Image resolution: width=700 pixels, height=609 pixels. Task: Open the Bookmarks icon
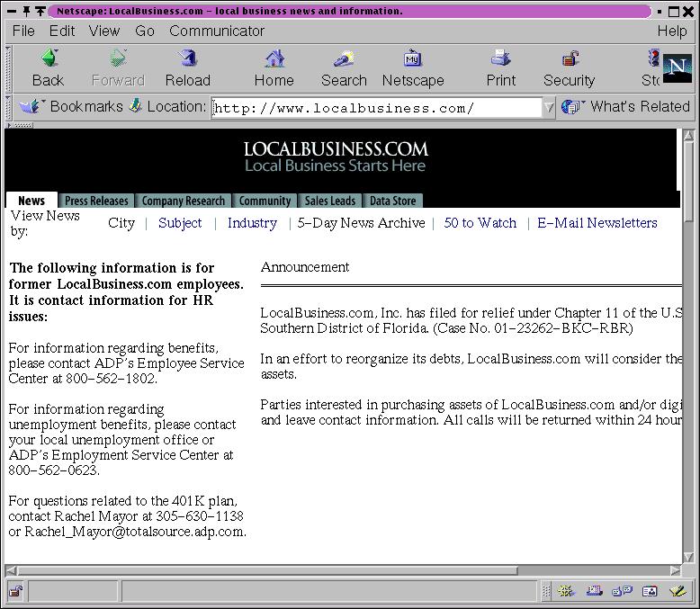[31, 106]
